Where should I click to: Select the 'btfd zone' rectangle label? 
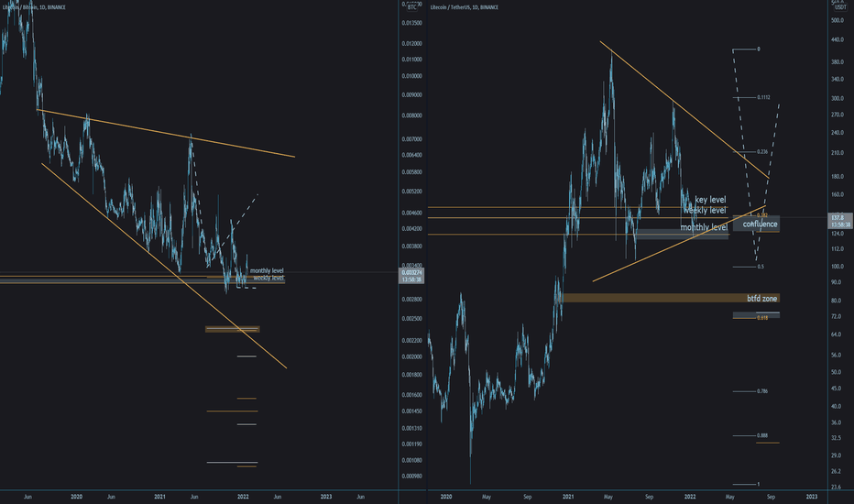[x=762, y=299]
